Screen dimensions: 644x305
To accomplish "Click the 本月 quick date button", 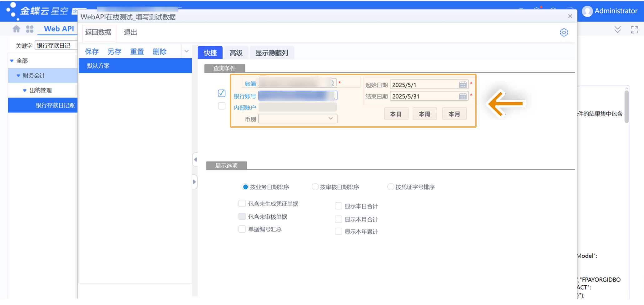I will click(x=454, y=113).
